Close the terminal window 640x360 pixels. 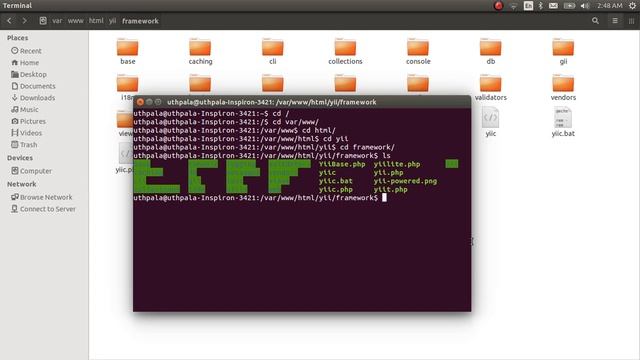[x=140, y=102]
